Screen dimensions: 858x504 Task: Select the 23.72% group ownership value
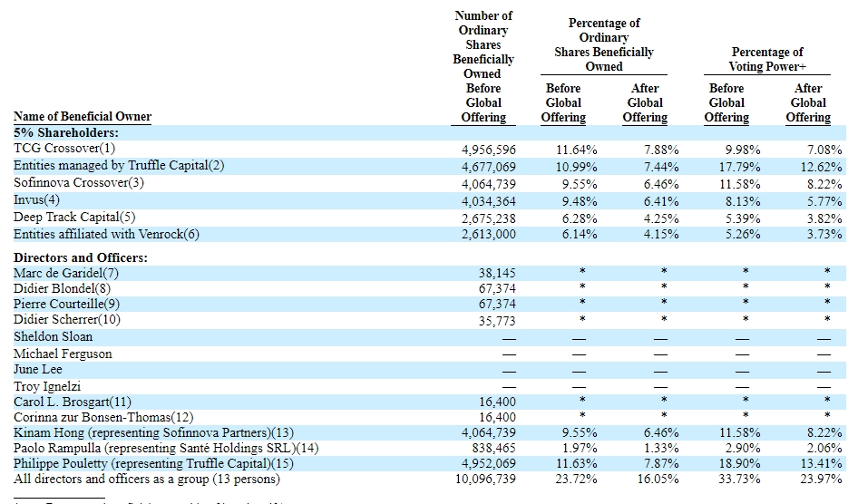point(577,479)
